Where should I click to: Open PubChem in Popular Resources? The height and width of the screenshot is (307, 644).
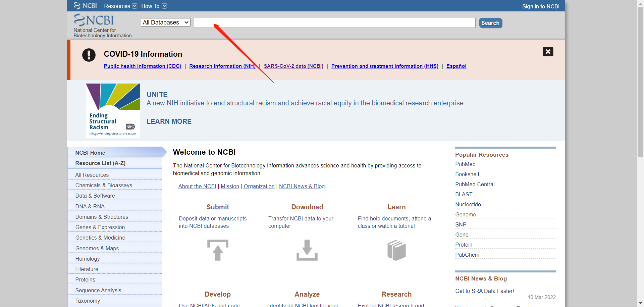tap(467, 255)
